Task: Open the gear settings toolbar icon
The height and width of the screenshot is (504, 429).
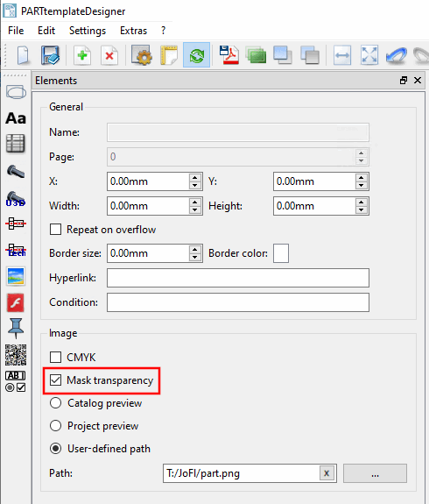Action: [141, 55]
